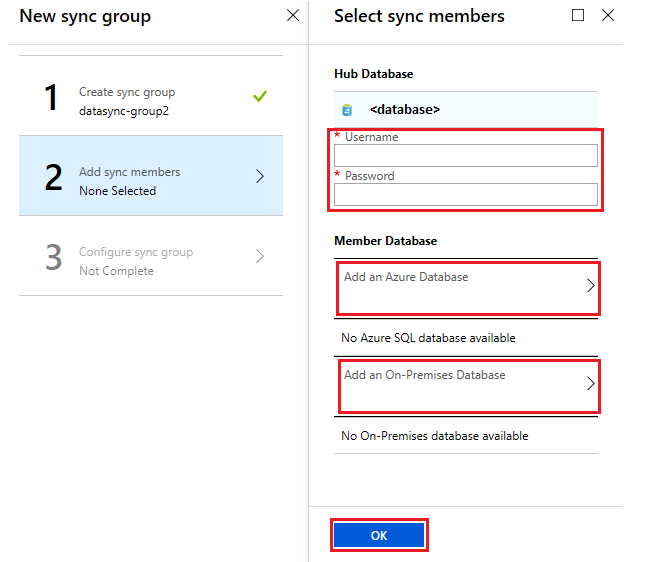Click the hub database icon

click(346, 110)
